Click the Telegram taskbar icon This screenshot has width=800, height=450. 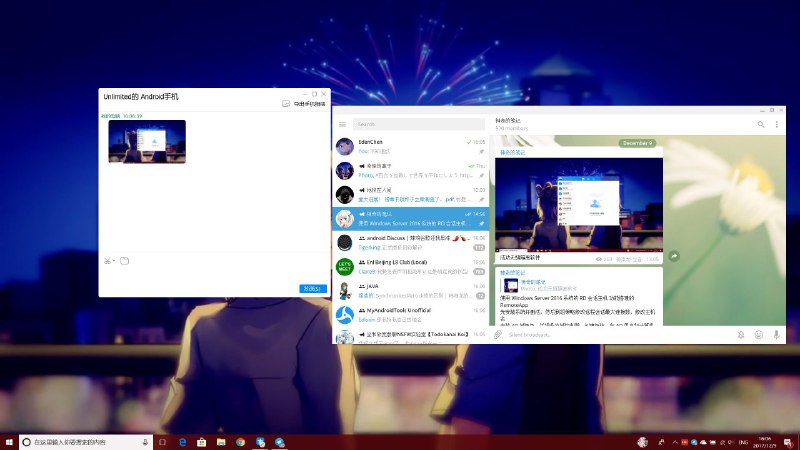click(x=280, y=442)
